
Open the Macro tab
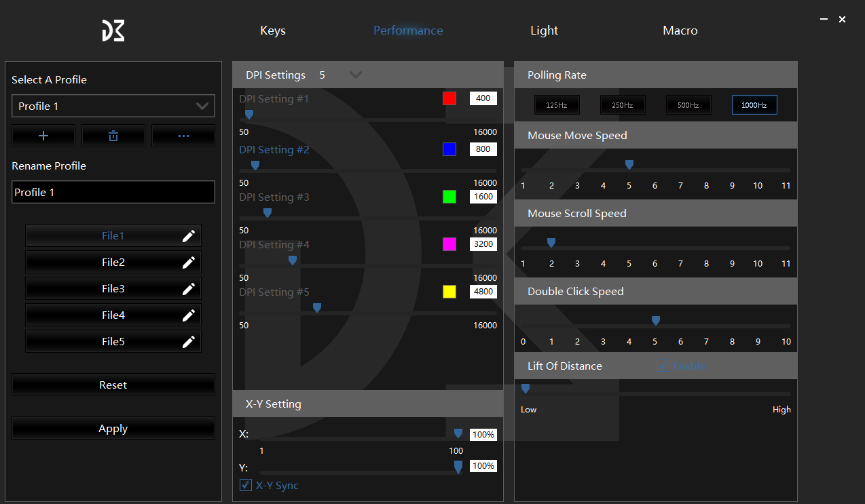(680, 31)
